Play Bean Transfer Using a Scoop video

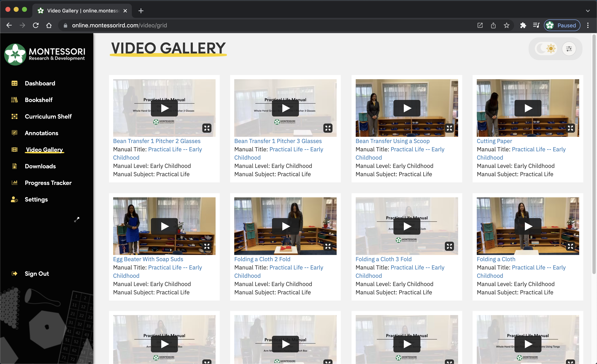coord(407,108)
